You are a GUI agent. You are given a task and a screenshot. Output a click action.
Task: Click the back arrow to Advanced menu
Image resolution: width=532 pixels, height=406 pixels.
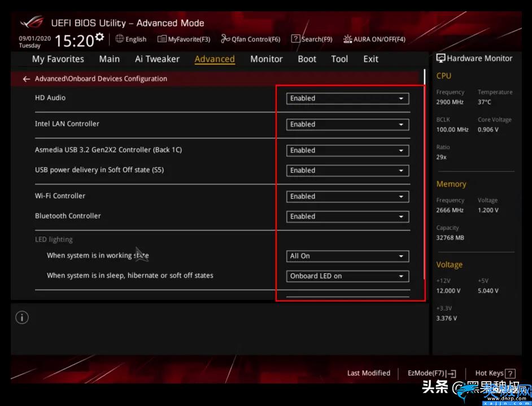(x=26, y=79)
